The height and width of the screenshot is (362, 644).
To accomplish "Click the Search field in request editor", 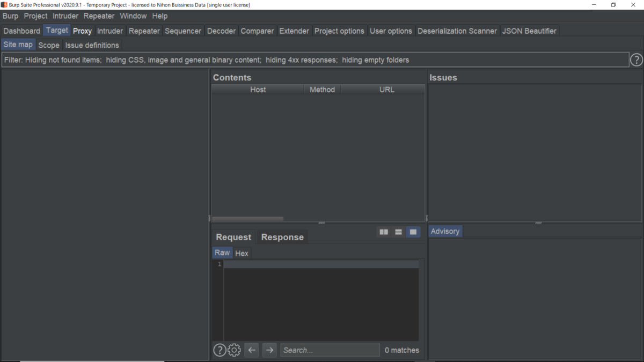I will point(330,350).
